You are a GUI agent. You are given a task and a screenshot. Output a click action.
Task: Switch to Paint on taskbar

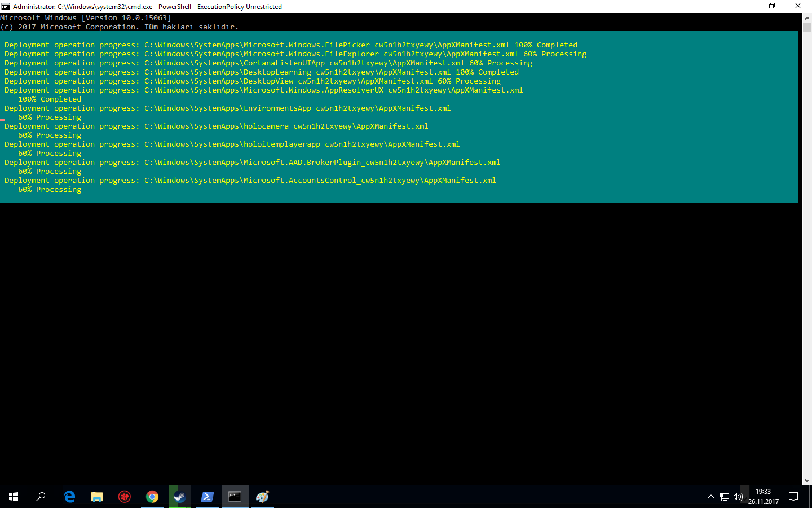tap(263, 497)
